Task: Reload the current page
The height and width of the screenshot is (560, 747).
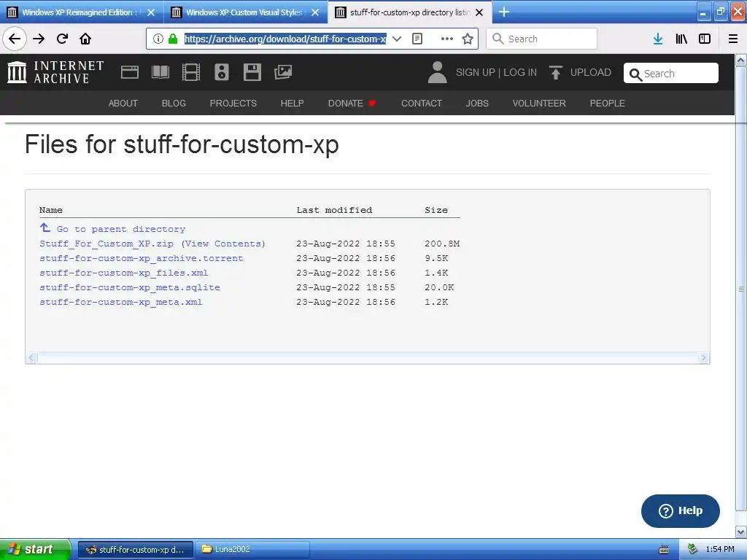Action: pos(62,39)
